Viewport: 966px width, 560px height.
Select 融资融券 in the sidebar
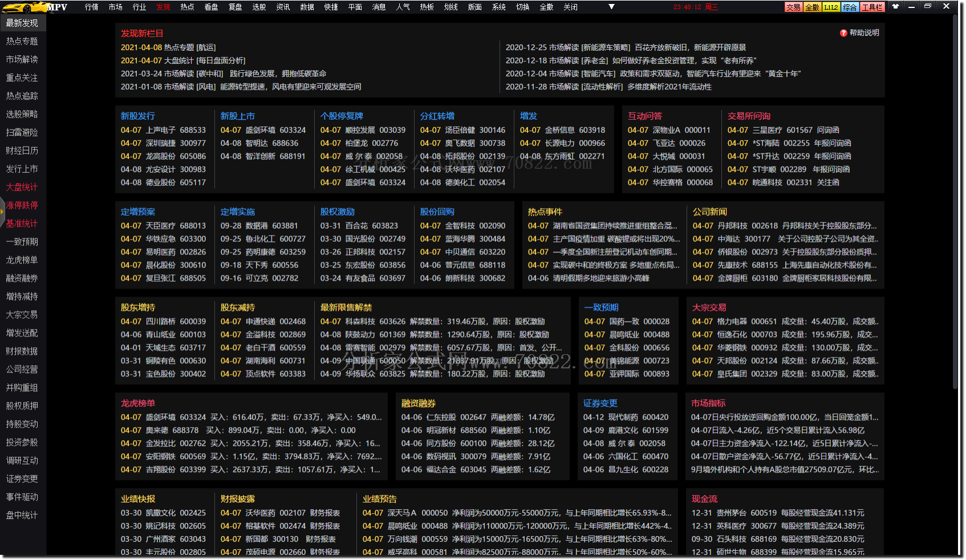click(23, 278)
